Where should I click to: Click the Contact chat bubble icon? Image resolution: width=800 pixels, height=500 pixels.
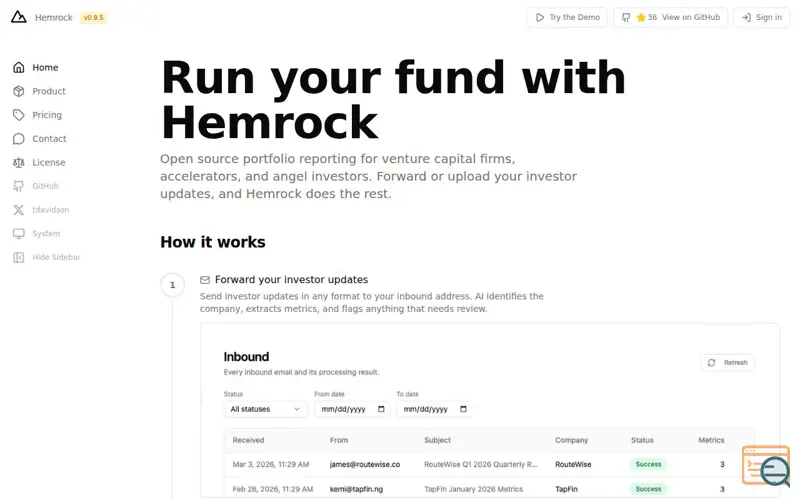(x=19, y=139)
